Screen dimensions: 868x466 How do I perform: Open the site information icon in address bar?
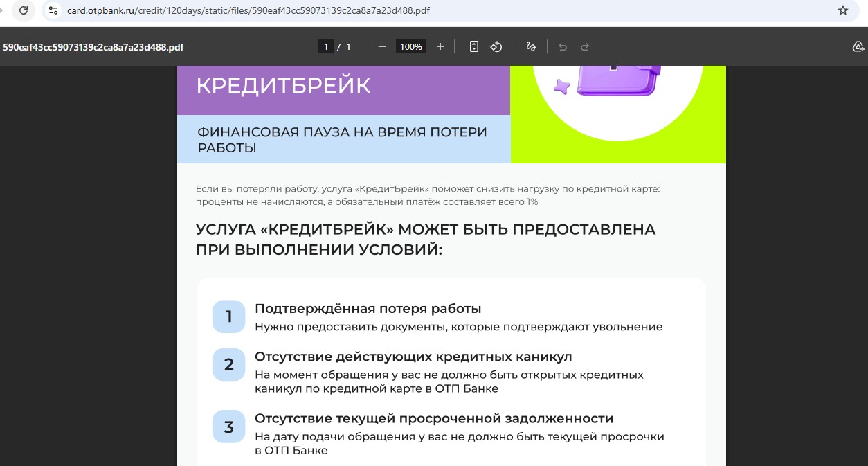pos(53,10)
